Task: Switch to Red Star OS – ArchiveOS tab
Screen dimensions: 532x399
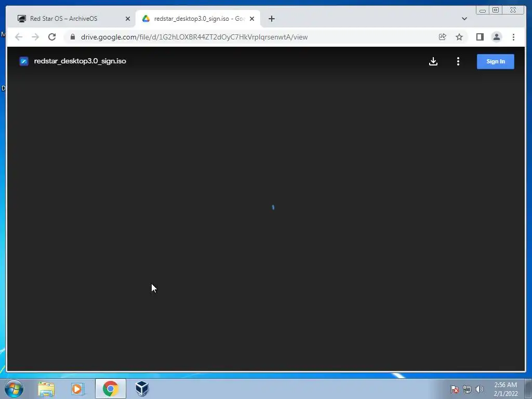Action: pyautogui.click(x=73, y=19)
